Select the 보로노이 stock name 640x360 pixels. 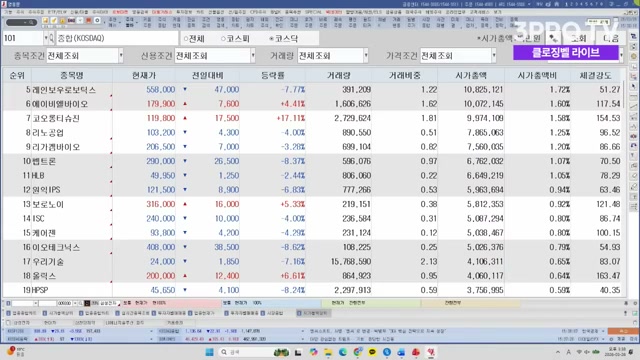click(x=48, y=204)
